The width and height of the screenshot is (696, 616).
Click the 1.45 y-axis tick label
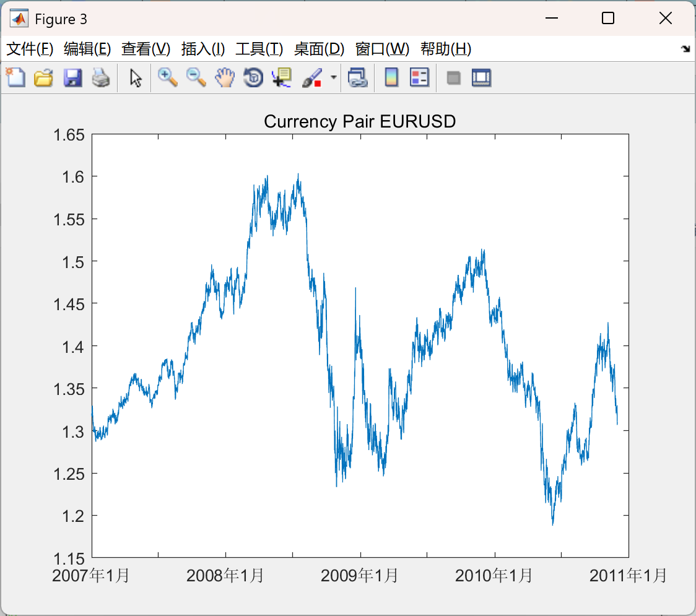pos(69,305)
